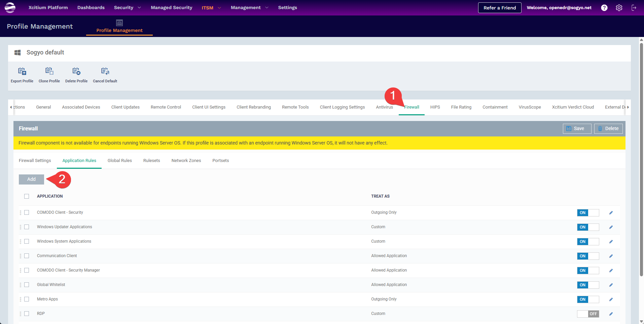Switch to the Antivirus tab

click(x=384, y=107)
